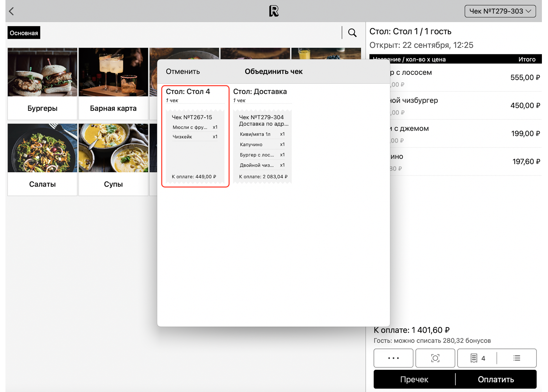Open the list view icon button
Viewport: 548px width, 392px height.
tap(517, 358)
